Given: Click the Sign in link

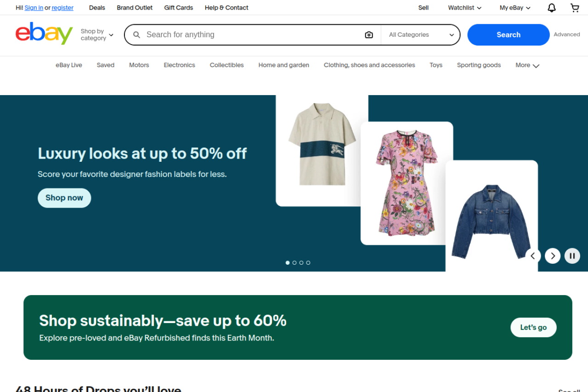Looking at the screenshot, I should pyautogui.click(x=34, y=8).
